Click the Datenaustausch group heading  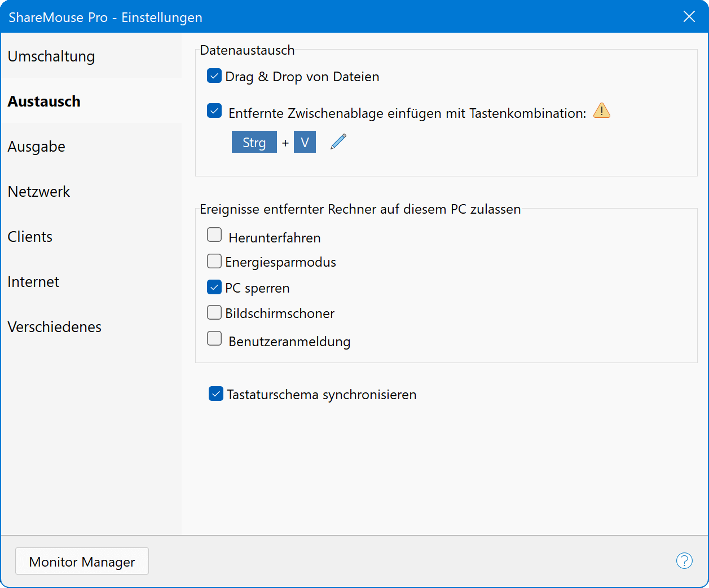click(247, 50)
